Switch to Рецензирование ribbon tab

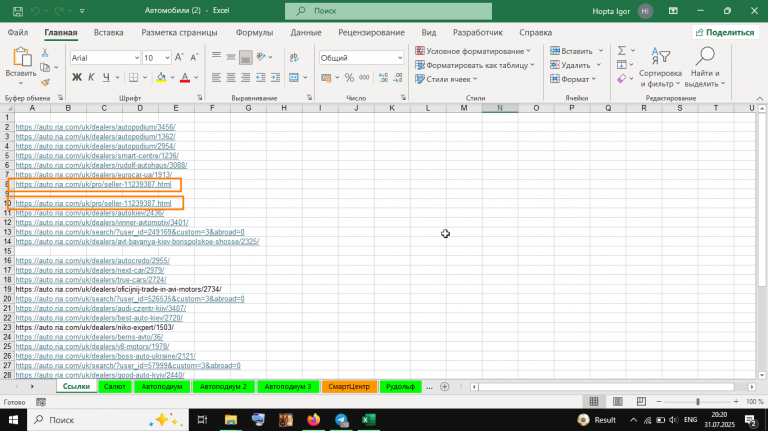371,32
